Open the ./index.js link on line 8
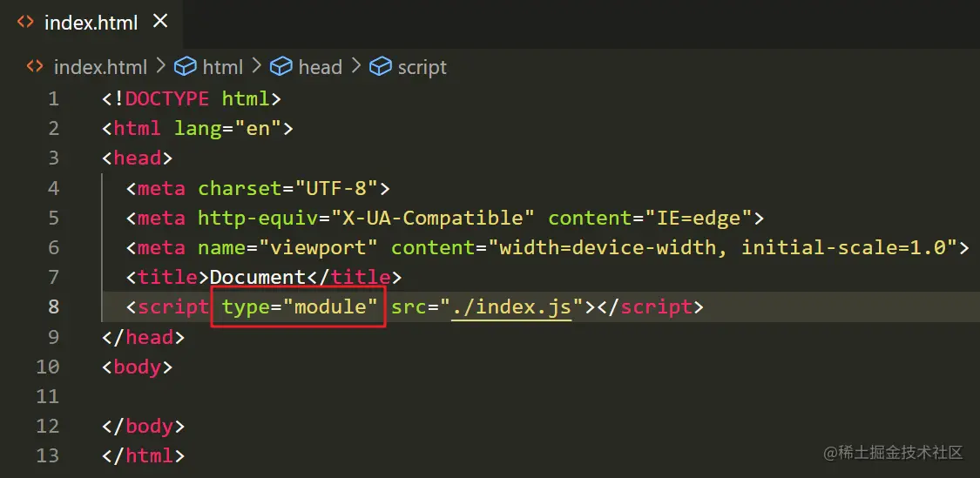 tap(511, 306)
